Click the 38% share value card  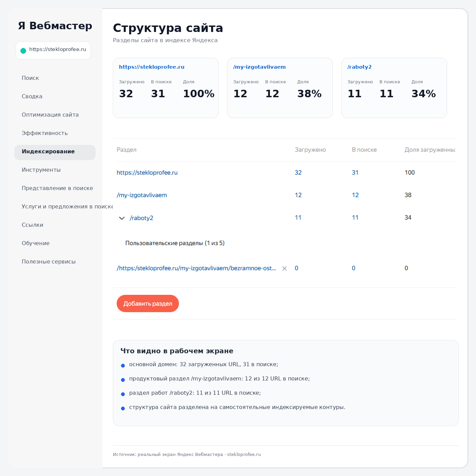pyautogui.click(x=309, y=94)
